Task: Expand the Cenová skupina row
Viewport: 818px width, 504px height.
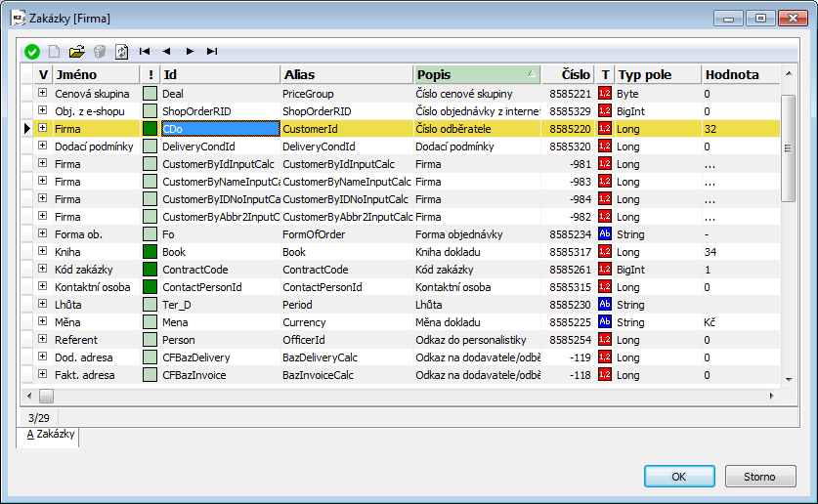Action: tap(42, 93)
